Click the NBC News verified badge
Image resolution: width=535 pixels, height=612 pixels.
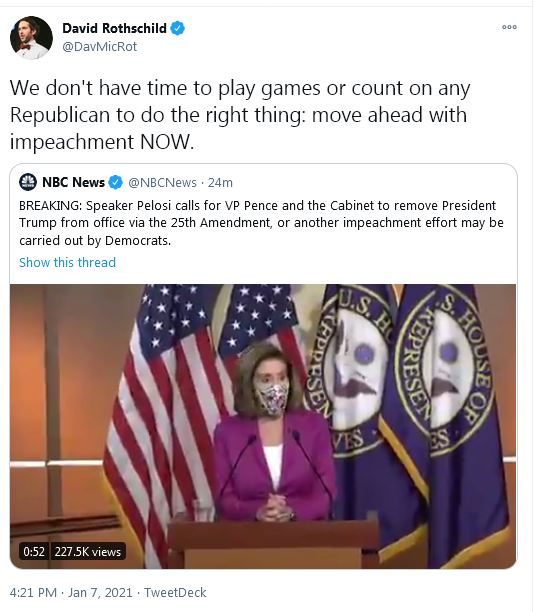116,182
